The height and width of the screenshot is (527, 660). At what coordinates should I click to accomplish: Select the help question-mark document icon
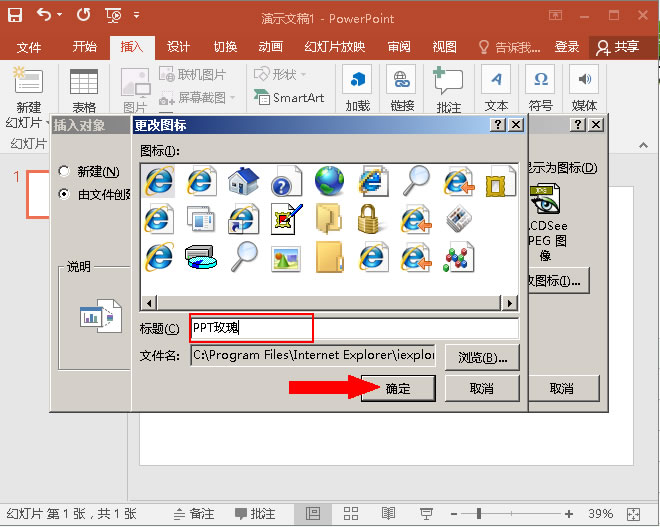(287, 181)
